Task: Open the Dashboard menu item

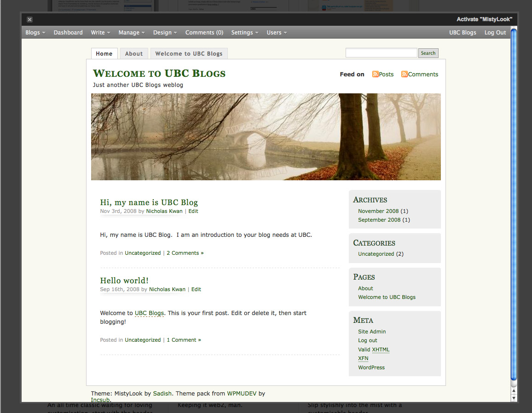Action: 68,33
